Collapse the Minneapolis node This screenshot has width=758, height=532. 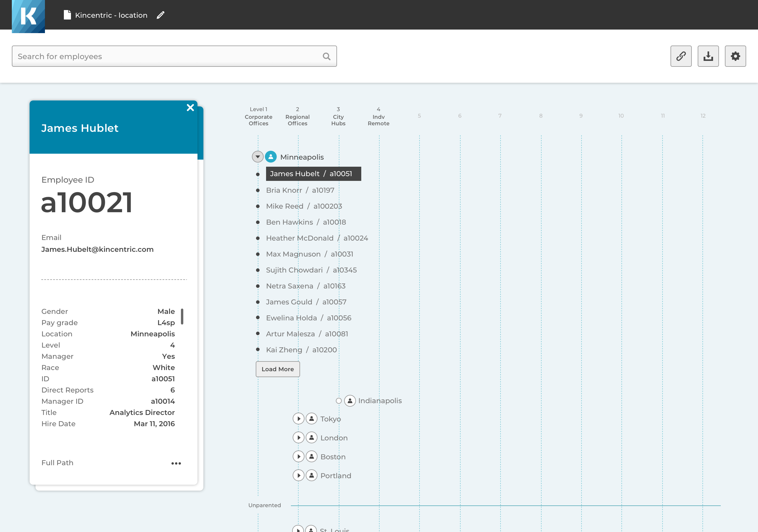(x=257, y=157)
